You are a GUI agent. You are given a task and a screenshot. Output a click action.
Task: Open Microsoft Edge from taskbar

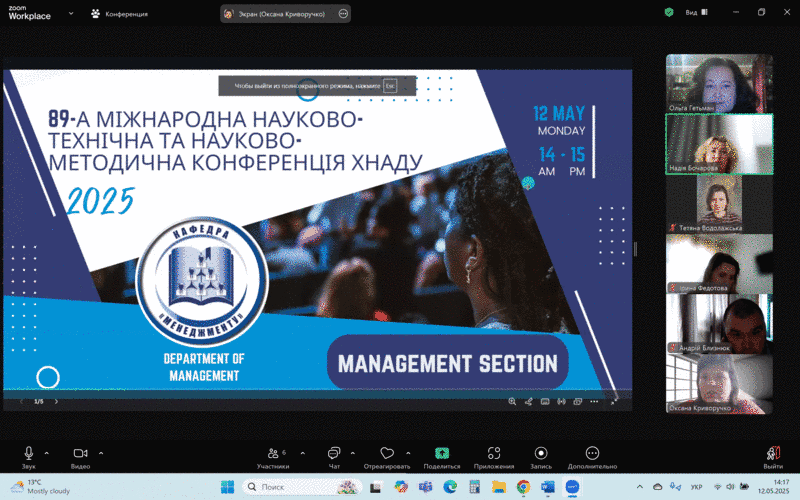[449, 487]
